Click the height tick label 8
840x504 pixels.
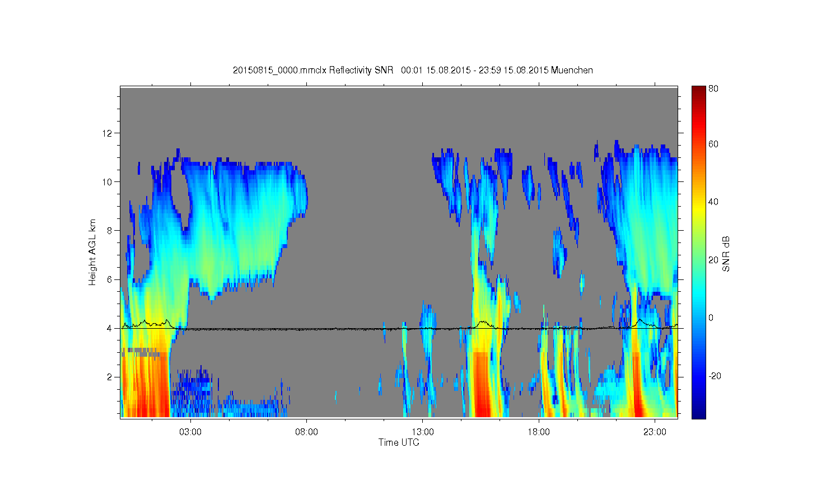(110, 231)
